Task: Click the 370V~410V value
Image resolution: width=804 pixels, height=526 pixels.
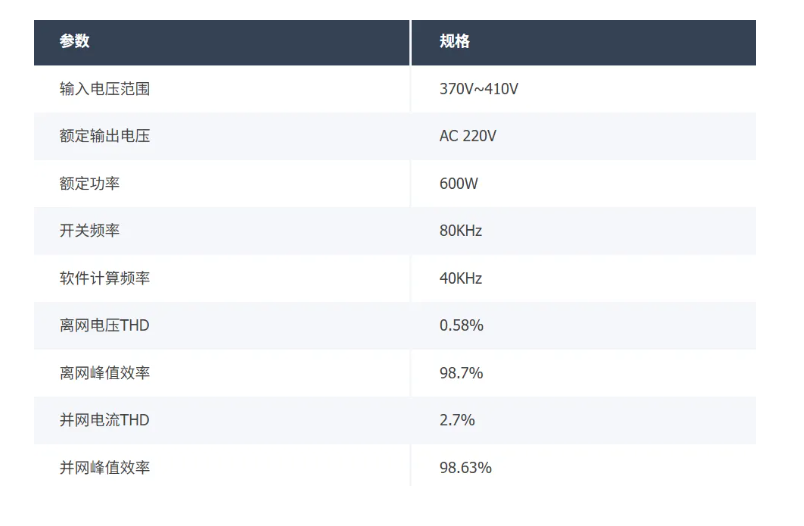Action: click(479, 89)
